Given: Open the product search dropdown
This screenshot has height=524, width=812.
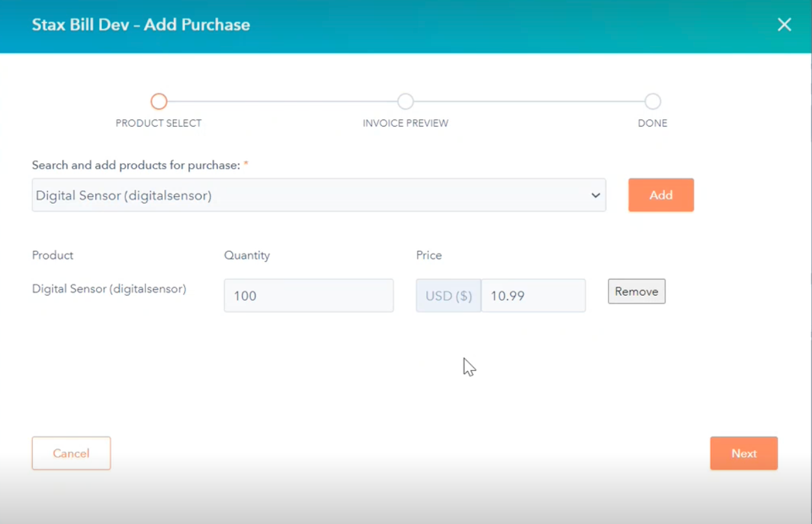Looking at the screenshot, I should [x=318, y=195].
